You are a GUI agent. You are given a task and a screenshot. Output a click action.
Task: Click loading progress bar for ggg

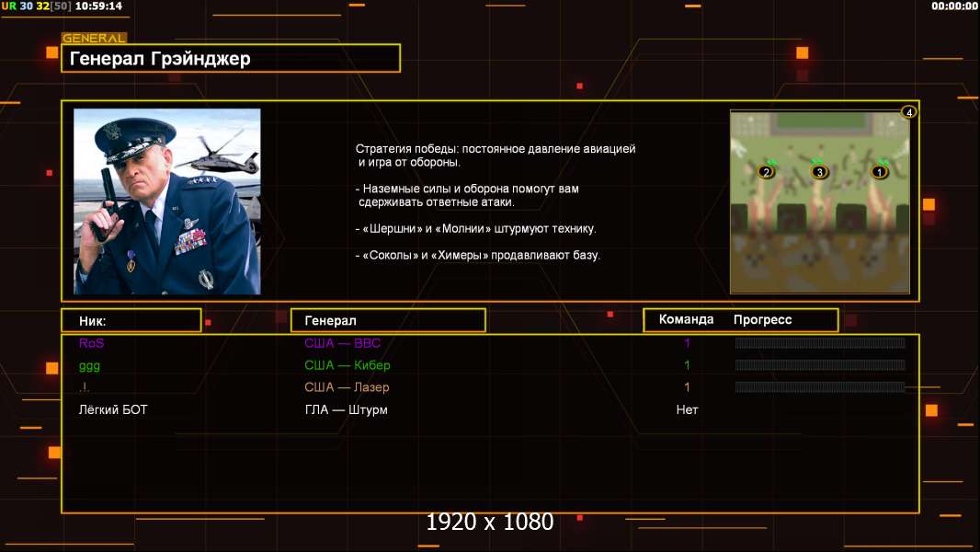coord(820,365)
